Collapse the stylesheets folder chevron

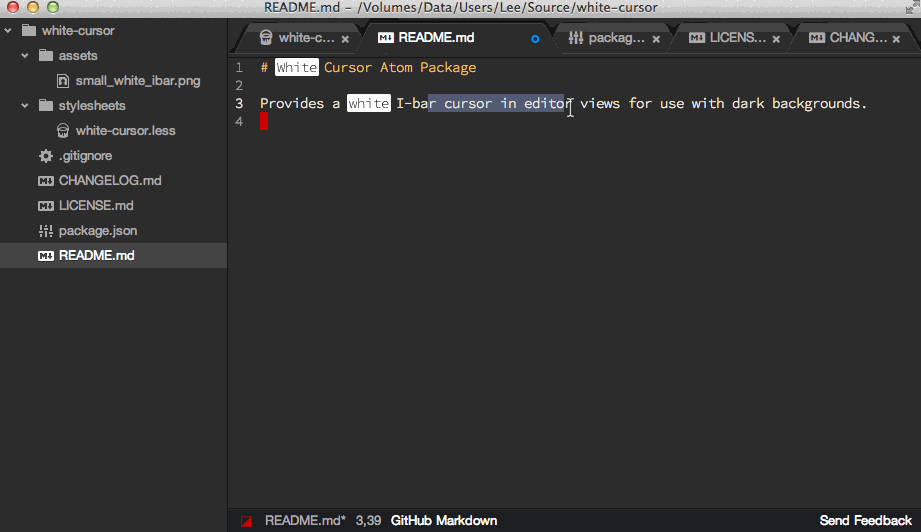tap(25, 106)
